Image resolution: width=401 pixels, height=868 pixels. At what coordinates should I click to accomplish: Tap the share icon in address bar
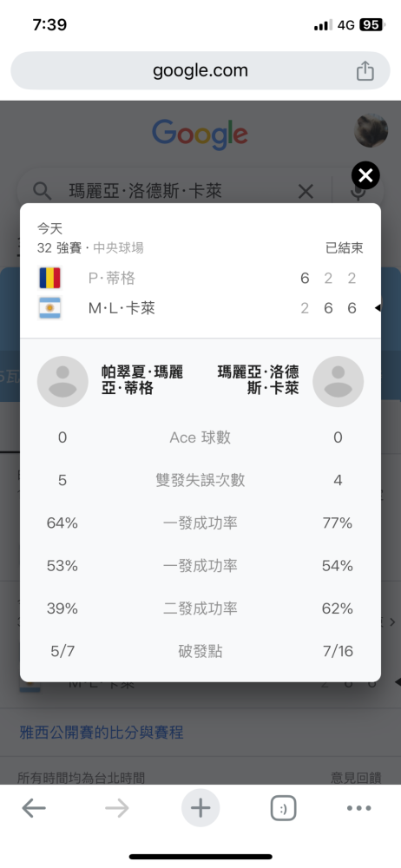coord(365,71)
